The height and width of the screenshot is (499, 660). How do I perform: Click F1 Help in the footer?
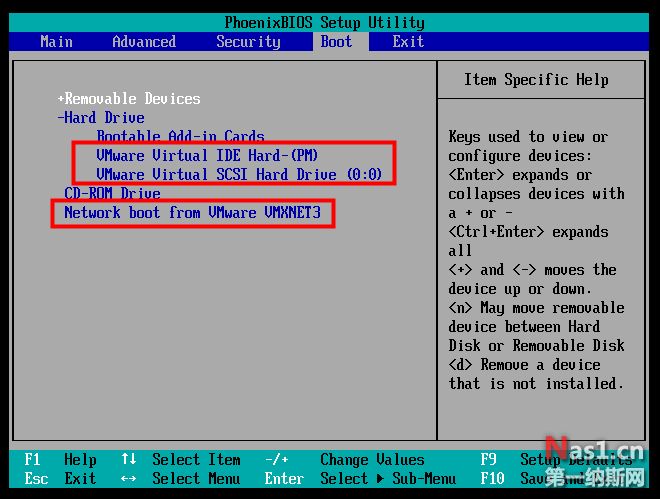(x=60, y=459)
